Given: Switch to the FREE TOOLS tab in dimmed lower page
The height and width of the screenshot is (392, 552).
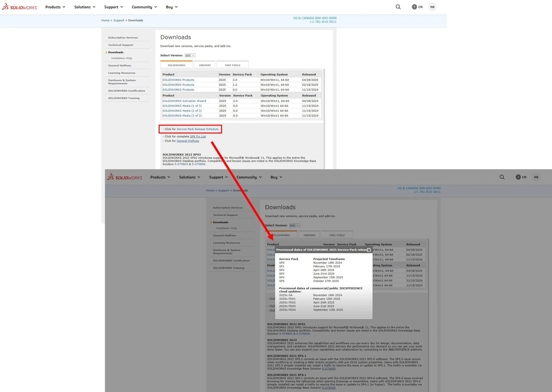Looking at the screenshot, I should [x=337, y=235].
